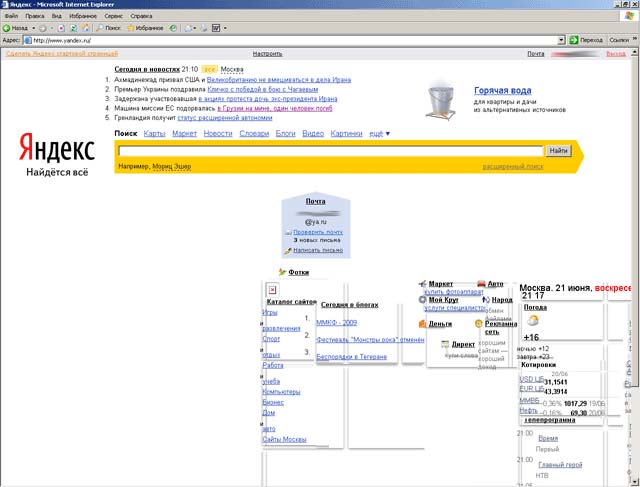The image size is (640, 487).
Task: Click the Mail envelope toolbar icon
Action: coord(188,28)
